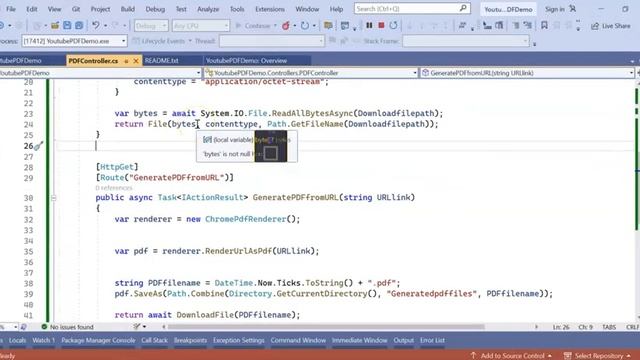The width and height of the screenshot is (640, 360).
Task: Click the comment-out lines toolbar icon
Action: coord(516,26)
